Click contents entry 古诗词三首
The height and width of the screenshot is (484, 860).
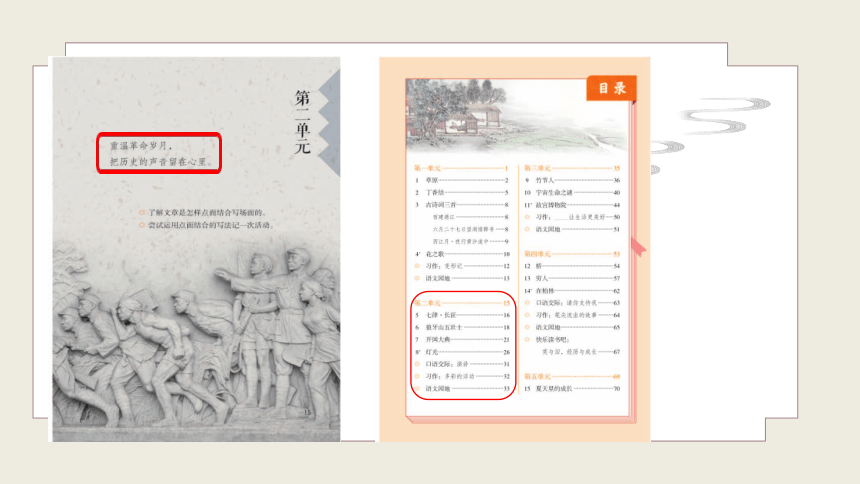coord(461,205)
